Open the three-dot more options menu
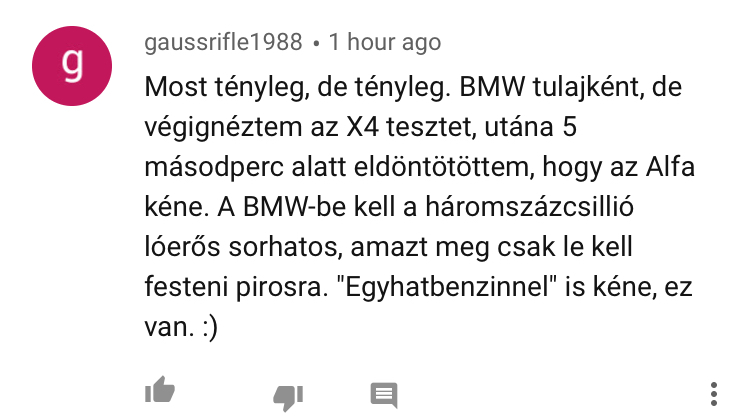 tap(714, 394)
